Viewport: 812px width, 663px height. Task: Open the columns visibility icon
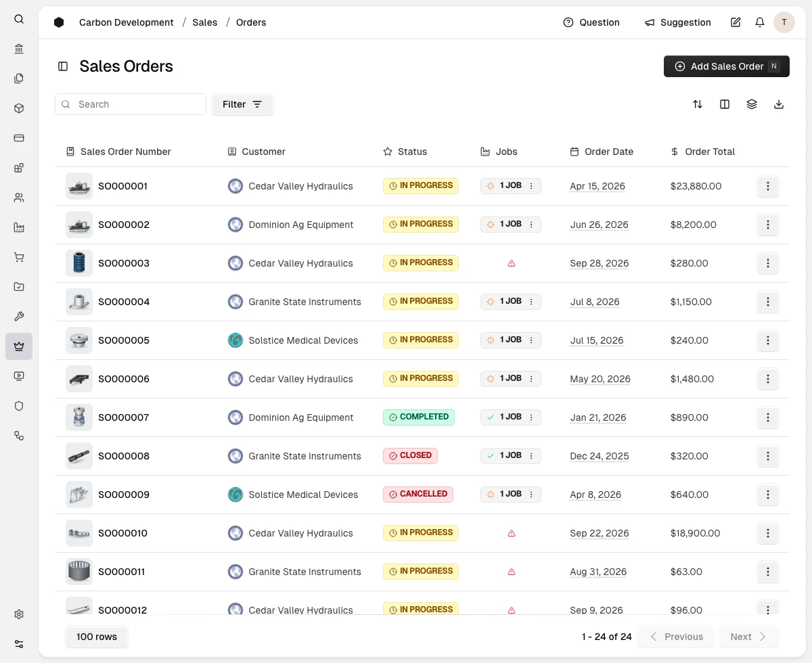725,104
